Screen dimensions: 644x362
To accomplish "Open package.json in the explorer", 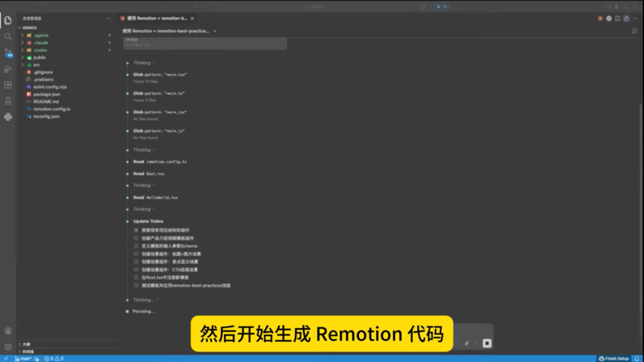I will 47,94.
